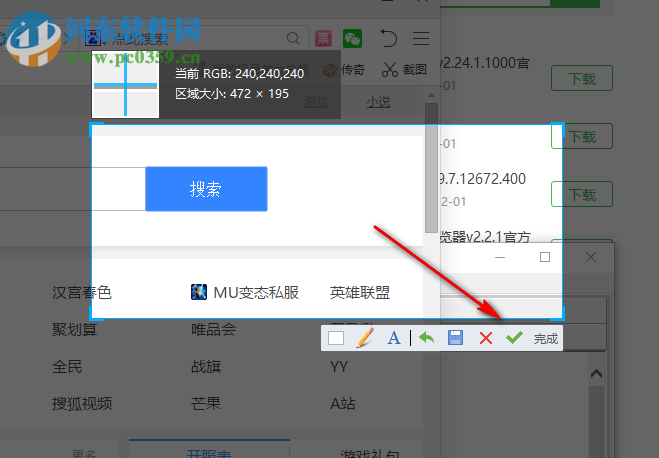The image size is (659, 458).
Task: Open the green WeChat icon
Action: 352,39
